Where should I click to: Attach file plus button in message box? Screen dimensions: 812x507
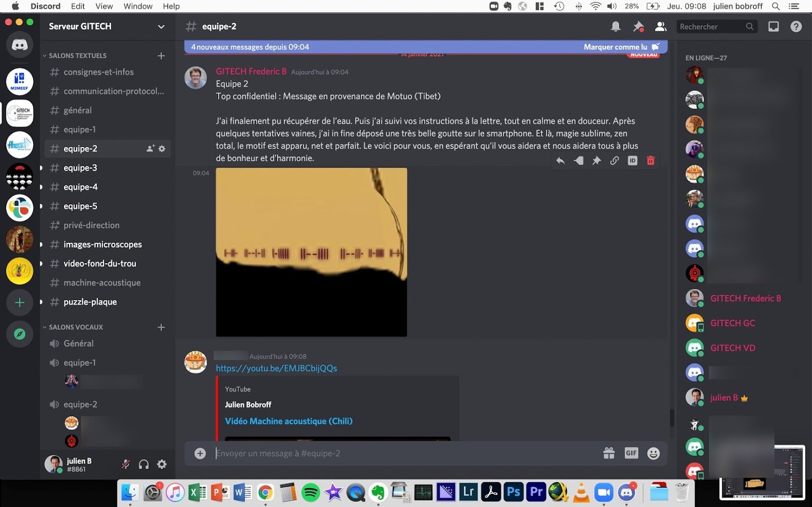point(200,453)
